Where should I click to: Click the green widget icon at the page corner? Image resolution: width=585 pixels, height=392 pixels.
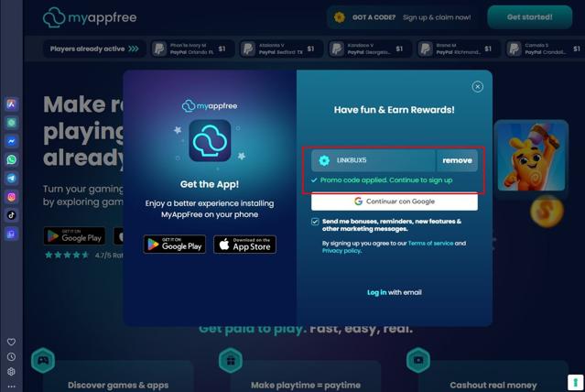[x=575, y=383]
